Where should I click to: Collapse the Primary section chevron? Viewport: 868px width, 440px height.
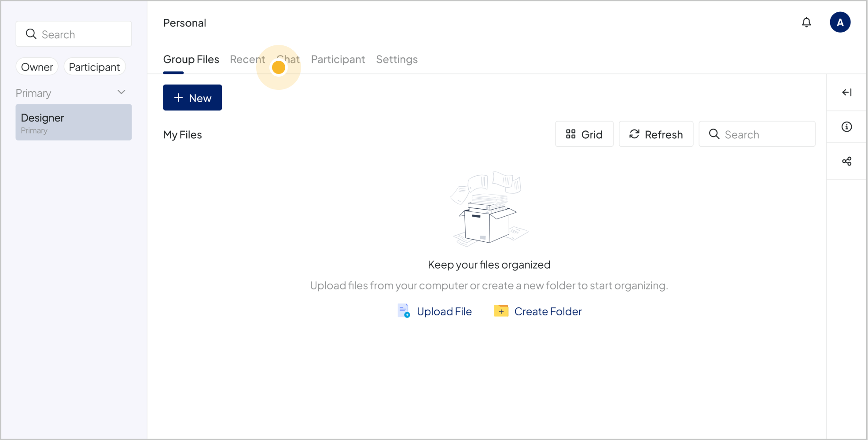pyautogui.click(x=121, y=92)
